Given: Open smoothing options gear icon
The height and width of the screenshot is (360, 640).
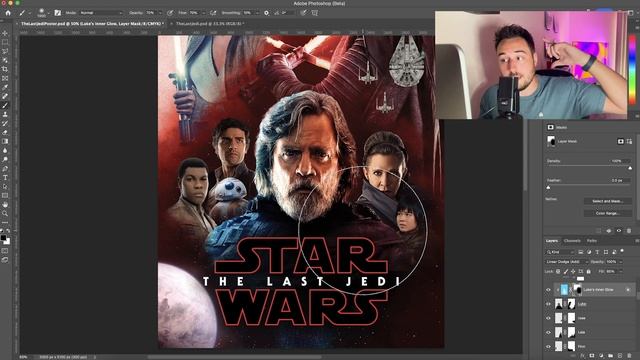Looking at the screenshot, I should [x=266, y=13].
